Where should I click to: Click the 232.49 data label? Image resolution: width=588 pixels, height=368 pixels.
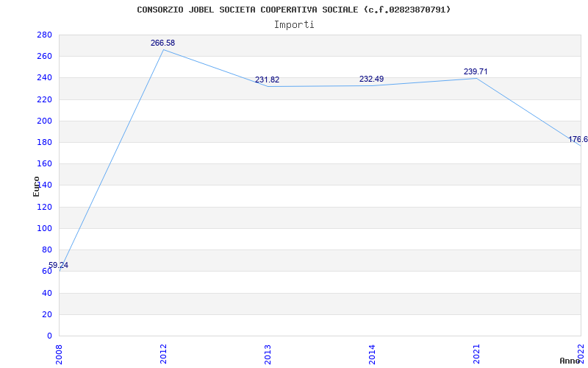click(x=371, y=79)
